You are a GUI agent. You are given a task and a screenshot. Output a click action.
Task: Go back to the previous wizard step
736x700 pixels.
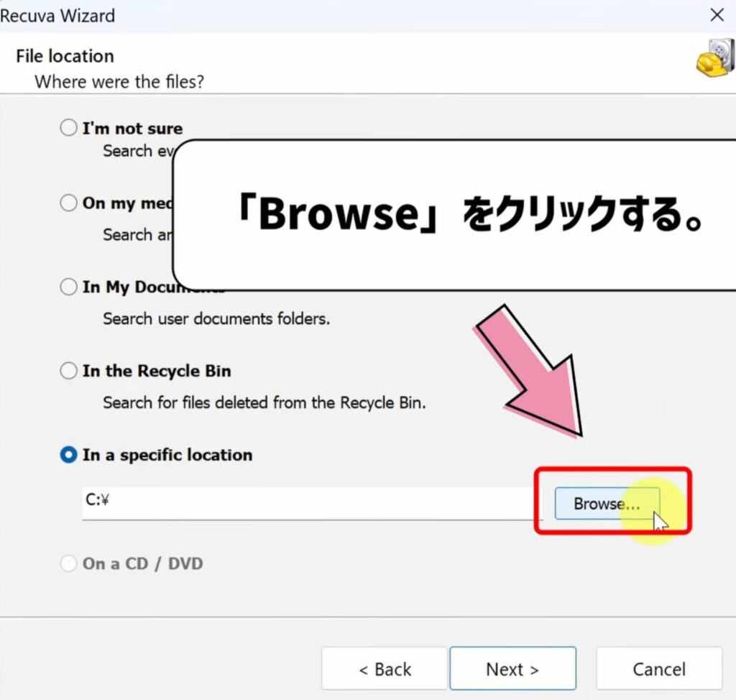click(x=384, y=668)
